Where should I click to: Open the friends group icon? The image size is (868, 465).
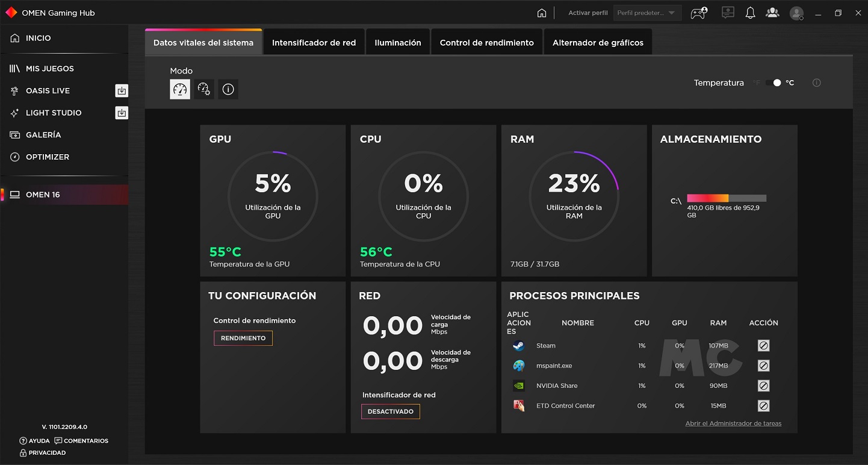[772, 13]
